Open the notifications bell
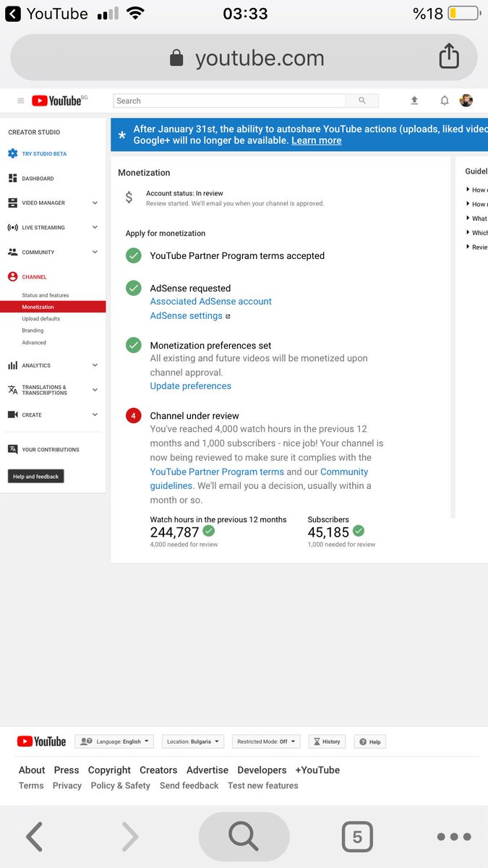Screen dimensions: 488x868 point(445,101)
